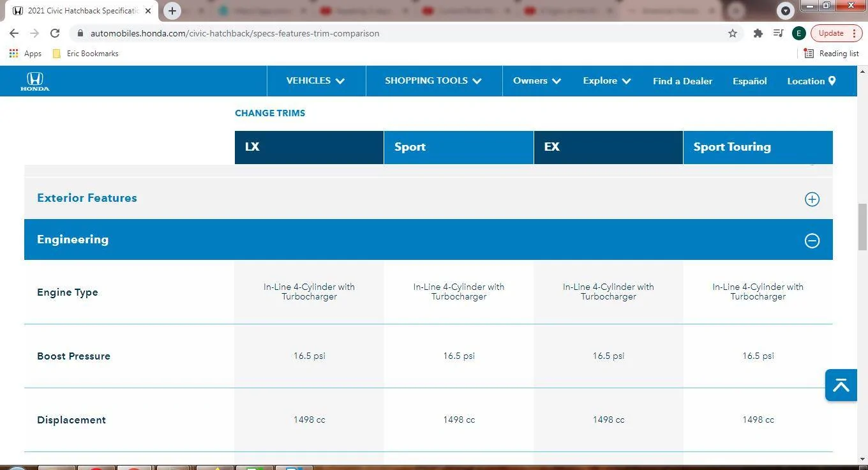This screenshot has height=470, width=868.
Task: Click the Update Chrome button
Action: (x=831, y=33)
